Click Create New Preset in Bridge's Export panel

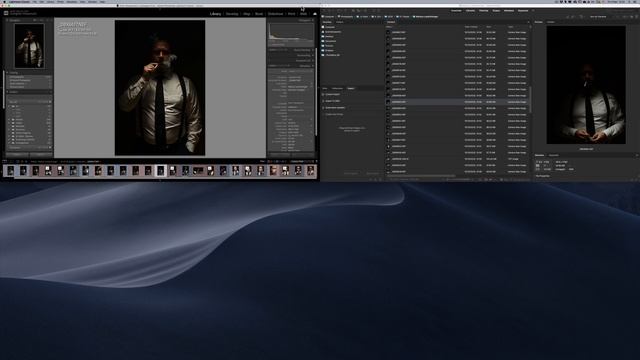click(334, 114)
